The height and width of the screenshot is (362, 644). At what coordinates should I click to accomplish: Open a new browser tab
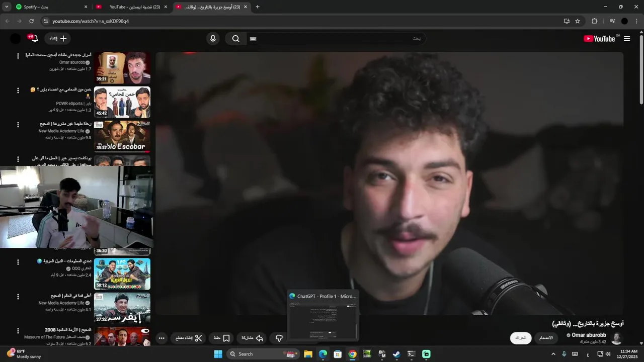coord(258,7)
